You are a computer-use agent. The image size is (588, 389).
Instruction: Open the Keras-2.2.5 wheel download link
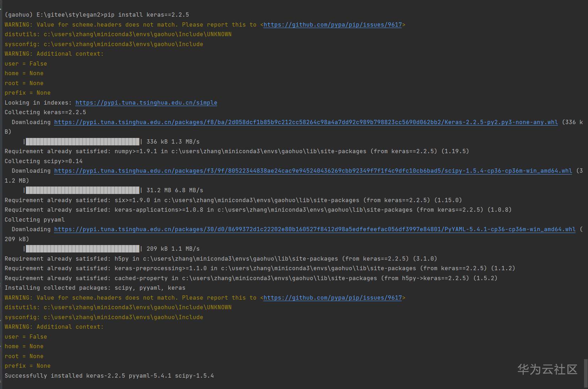point(306,122)
